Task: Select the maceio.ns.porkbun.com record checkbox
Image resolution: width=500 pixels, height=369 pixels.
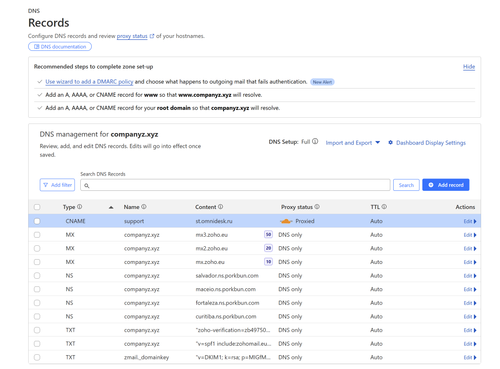Action: pos(37,289)
